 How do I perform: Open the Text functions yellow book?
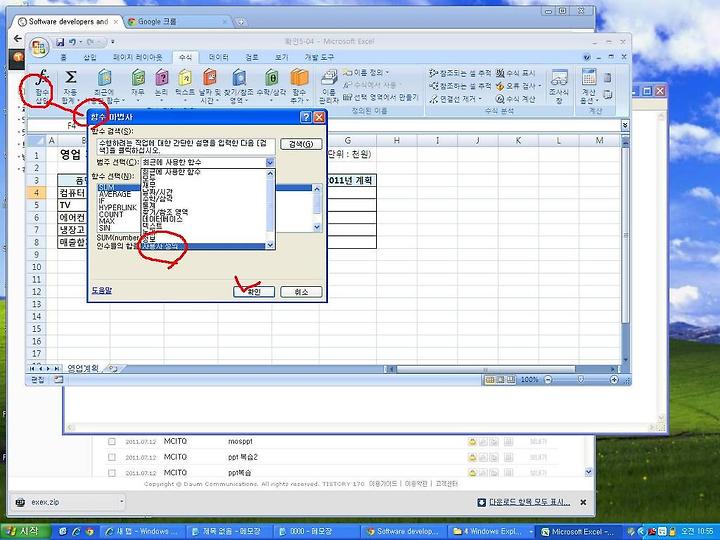tap(185, 78)
